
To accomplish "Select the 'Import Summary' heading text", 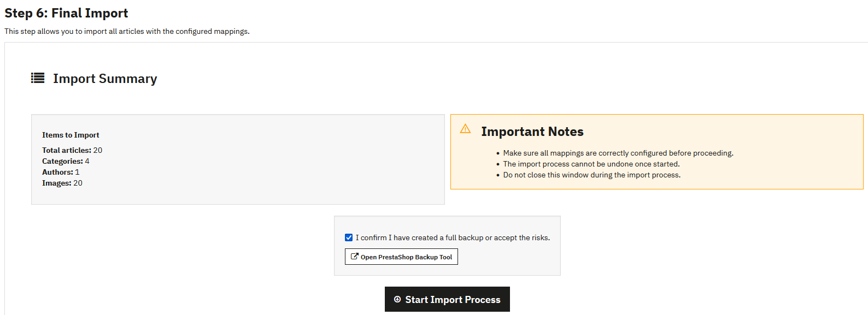I will pyautogui.click(x=105, y=79).
